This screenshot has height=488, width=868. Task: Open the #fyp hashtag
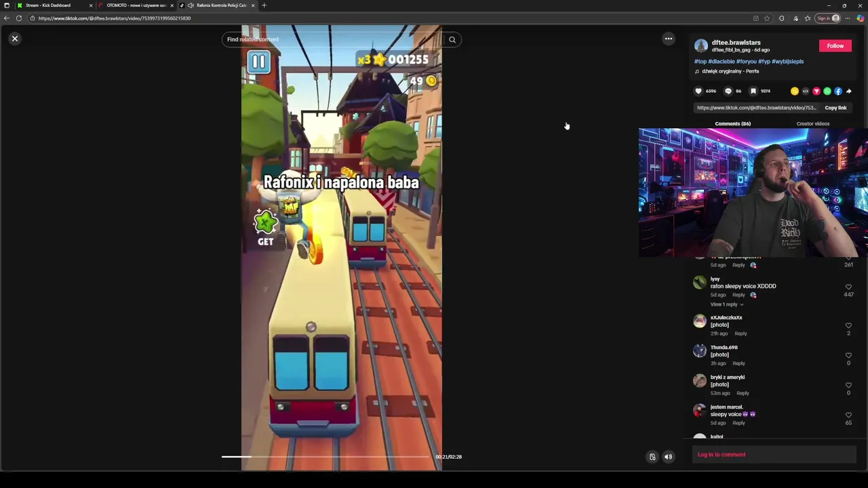pyautogui.click(x=764, y=62)
